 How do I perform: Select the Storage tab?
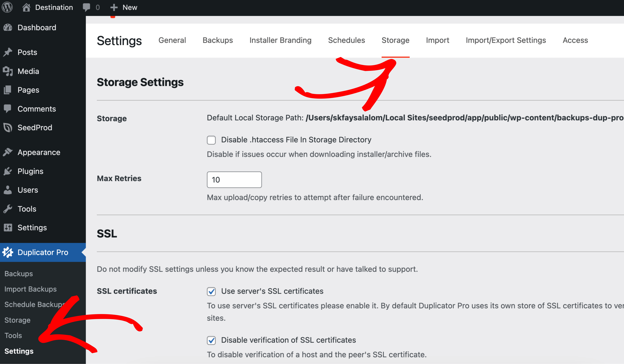[395, 40]
